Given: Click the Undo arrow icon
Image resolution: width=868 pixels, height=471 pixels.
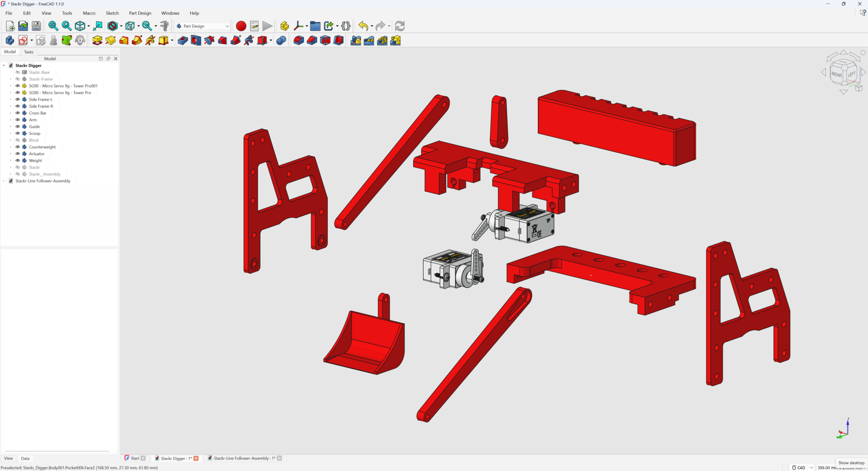Looking at the screenshot, I should pos(363,26).
